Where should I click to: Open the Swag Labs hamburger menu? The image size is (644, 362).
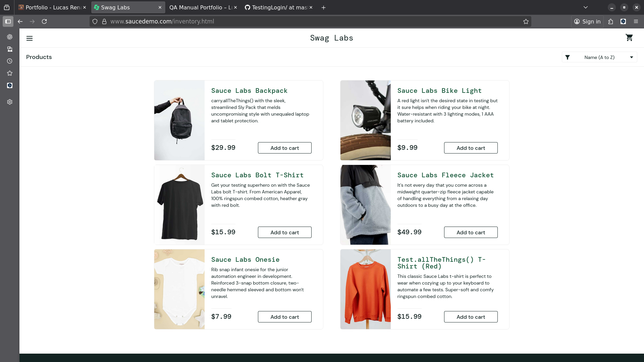click(30, 38)
